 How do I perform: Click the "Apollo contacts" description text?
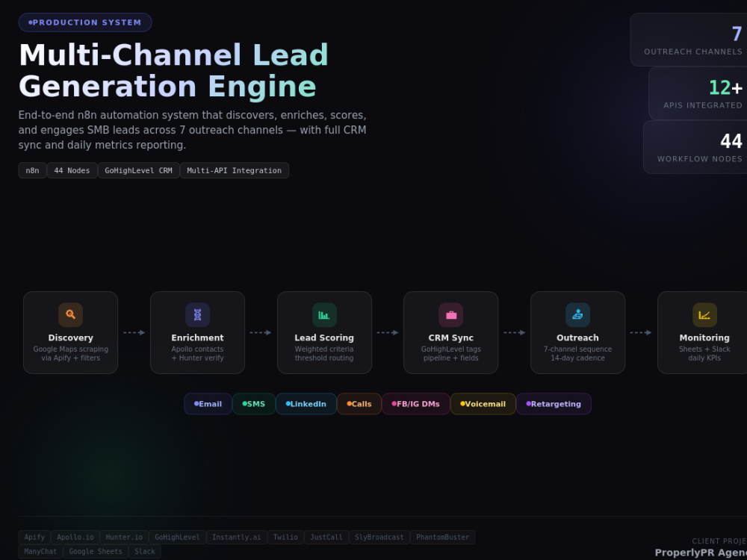point(197,349)
